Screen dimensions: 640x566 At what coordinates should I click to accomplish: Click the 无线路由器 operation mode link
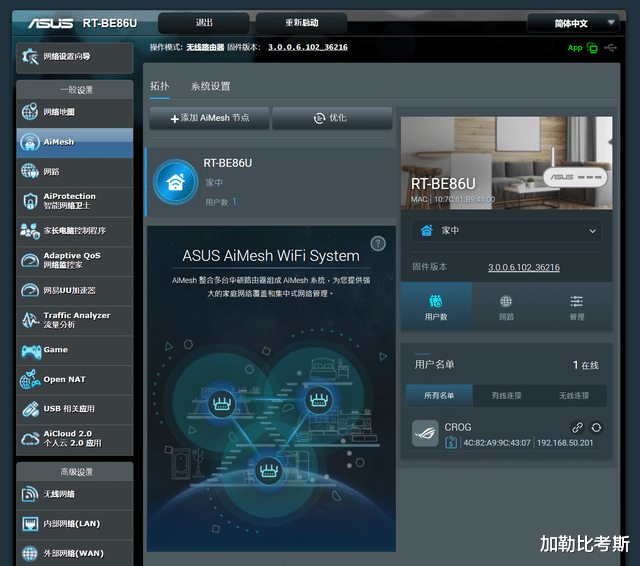(x=205, y=47)
